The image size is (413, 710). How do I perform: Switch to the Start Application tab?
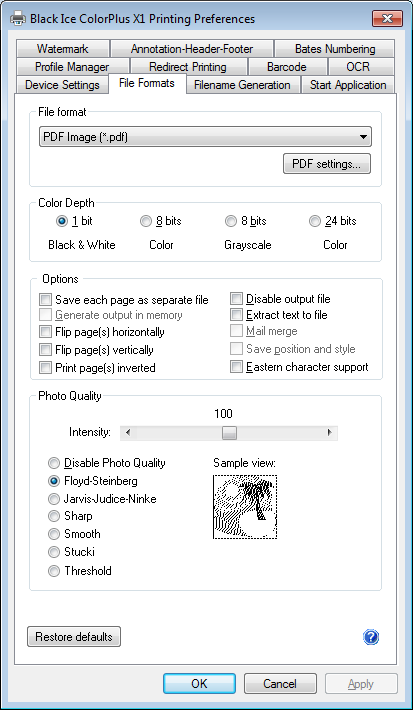[348, 85]
